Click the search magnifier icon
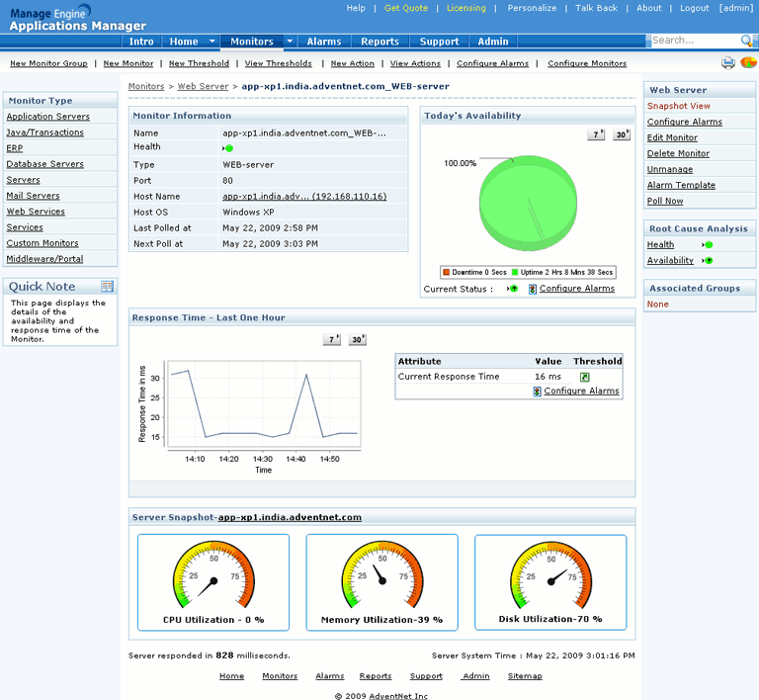The image size is (759, 700). point(746,41)
